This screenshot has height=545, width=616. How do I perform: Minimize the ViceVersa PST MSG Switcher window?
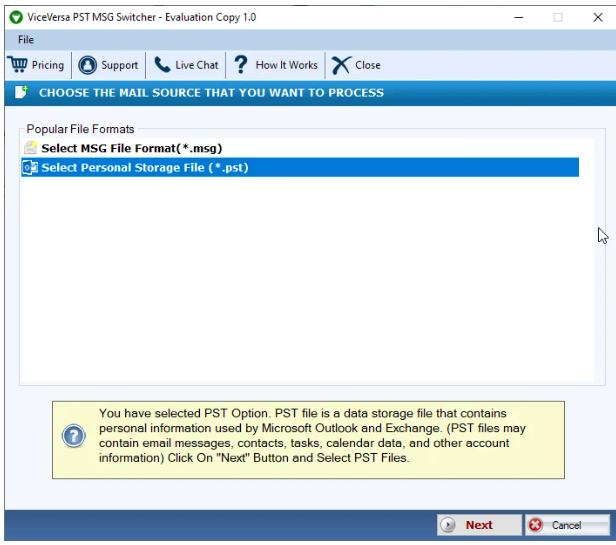[520, 17]
